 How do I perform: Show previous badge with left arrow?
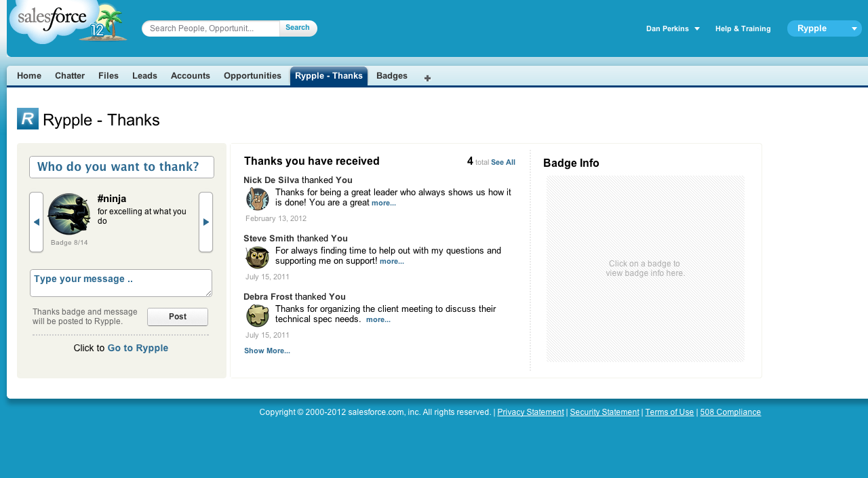36,222
